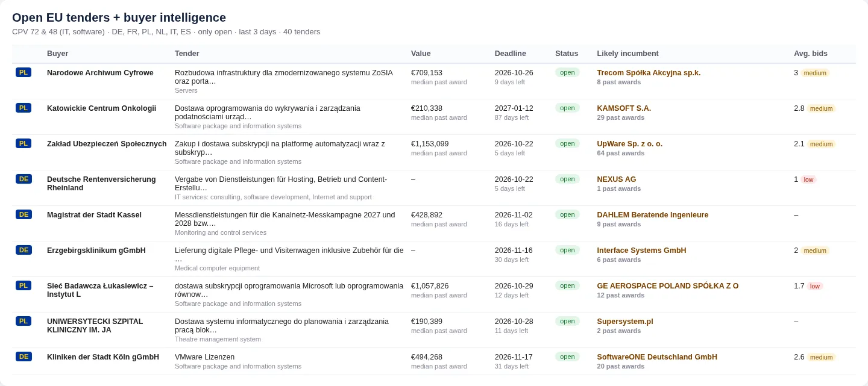Image resolution: width=868 pixels, height=386 pixels.
Task: Select buyer Kliniken der Stadt Köln gGmbH
Action: [x=103, y=357]
